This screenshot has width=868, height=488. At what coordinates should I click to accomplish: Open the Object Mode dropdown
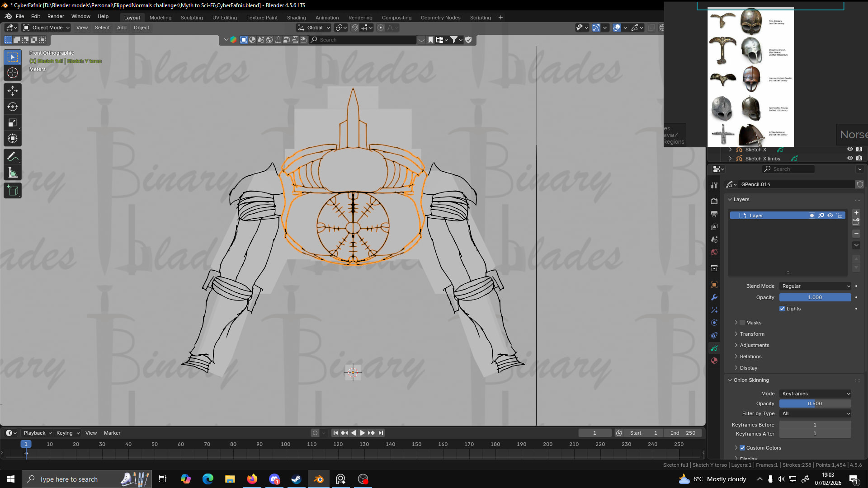click(47, 28)
